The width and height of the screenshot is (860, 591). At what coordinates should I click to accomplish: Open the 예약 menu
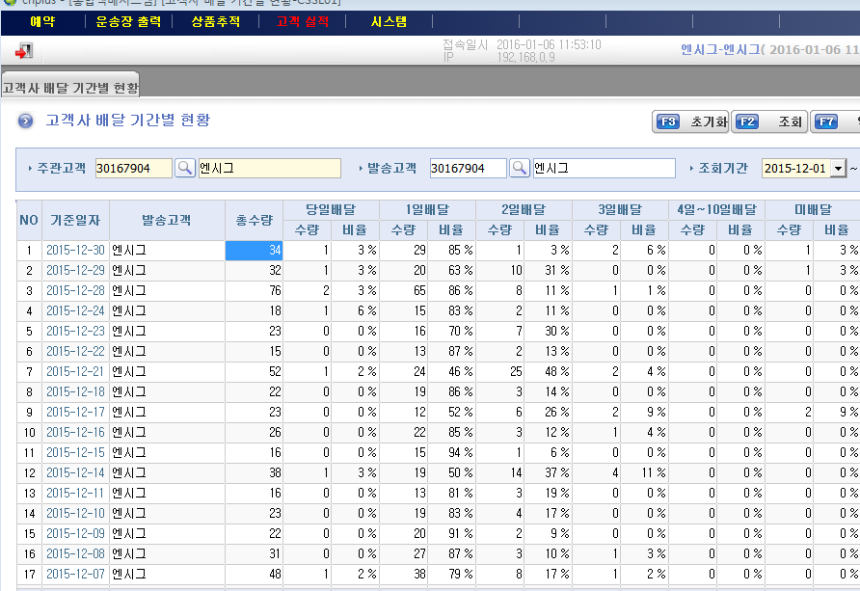click(x=43, y=22)
